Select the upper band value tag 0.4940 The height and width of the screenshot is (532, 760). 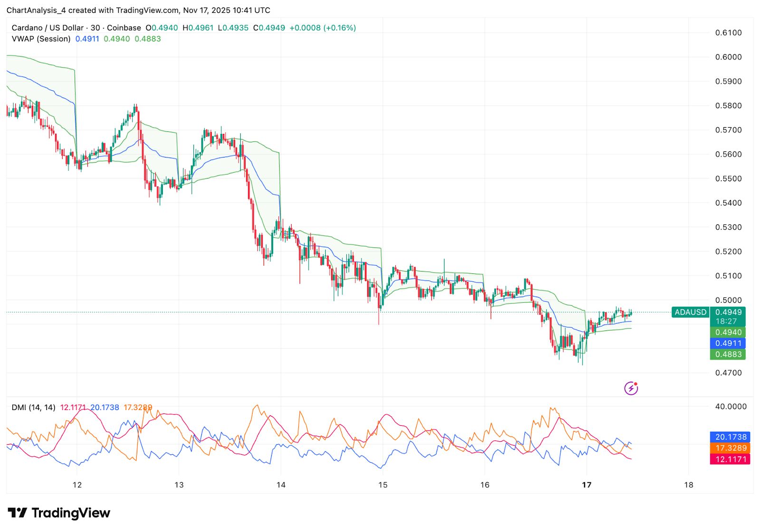(728, 333)
